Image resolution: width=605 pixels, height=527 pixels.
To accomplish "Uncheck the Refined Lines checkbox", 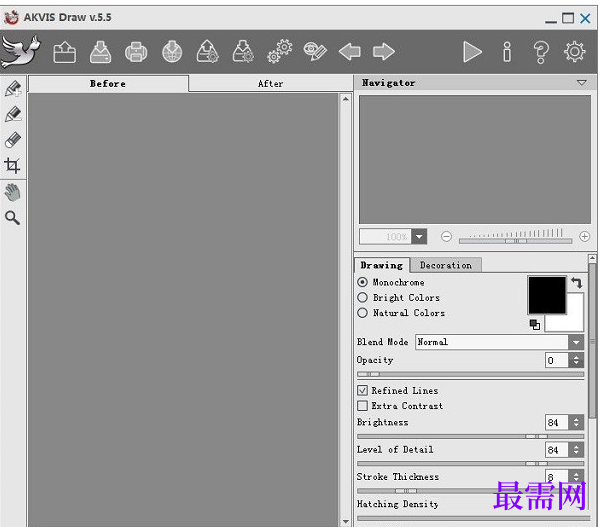I will click(x=362, y=390).
